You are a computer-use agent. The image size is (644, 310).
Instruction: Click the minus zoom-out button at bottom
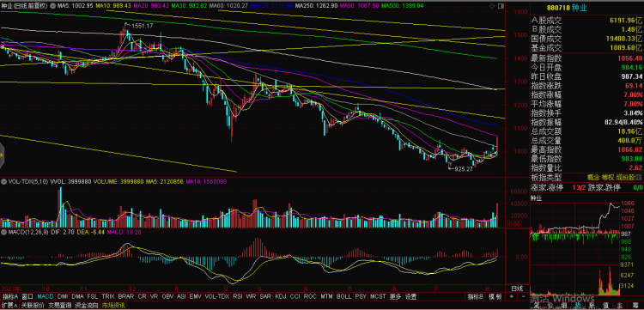[x=522, y=296]
